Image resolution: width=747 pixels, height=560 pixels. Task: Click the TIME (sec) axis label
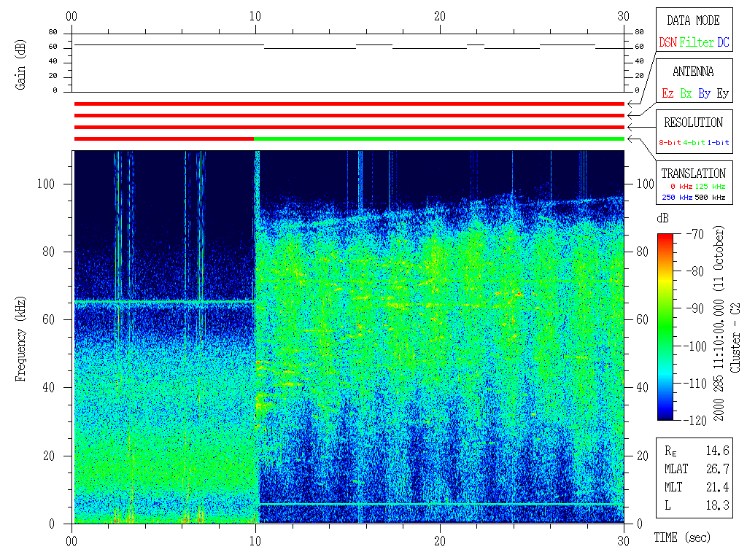(681, 537)
